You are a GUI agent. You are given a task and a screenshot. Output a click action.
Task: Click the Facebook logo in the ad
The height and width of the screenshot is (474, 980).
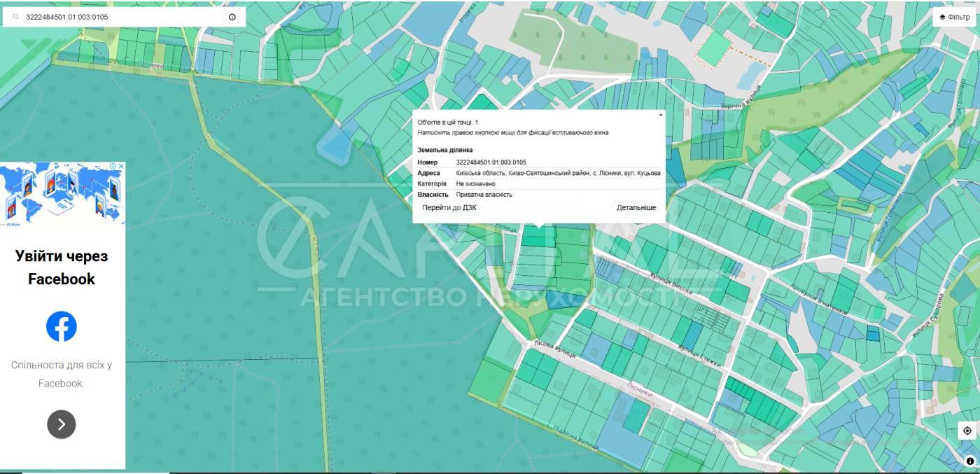coord(62,326)
